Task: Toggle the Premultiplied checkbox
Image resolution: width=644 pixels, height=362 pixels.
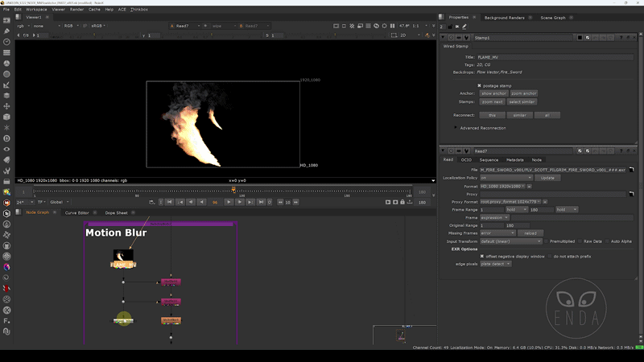Action: click(547, 241)
